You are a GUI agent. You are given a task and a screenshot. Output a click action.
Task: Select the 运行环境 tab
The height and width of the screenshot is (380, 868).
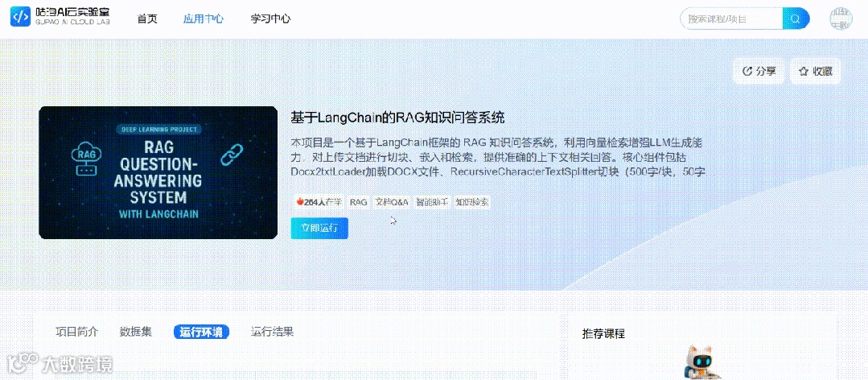(x=201, y=332)
